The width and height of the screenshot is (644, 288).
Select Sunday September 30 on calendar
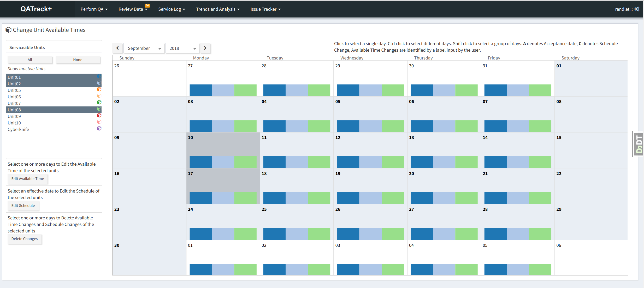(x=149, y=258)
